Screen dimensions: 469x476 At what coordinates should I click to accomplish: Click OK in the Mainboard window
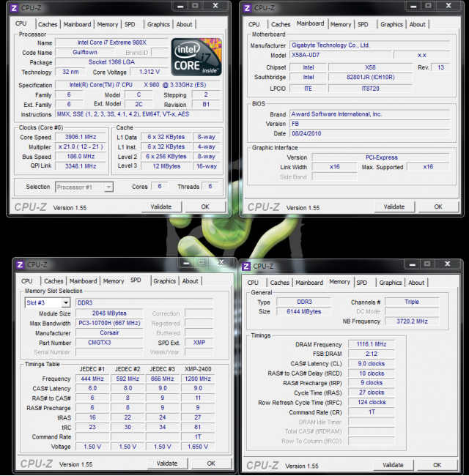click(438, 207)
